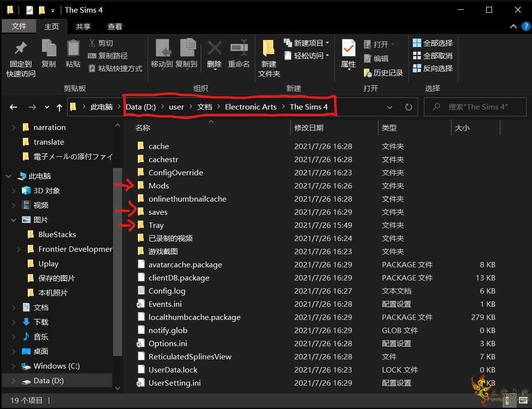Select Data (D:) in navigation tree
The image size is (532, 409).
point(49,380)
